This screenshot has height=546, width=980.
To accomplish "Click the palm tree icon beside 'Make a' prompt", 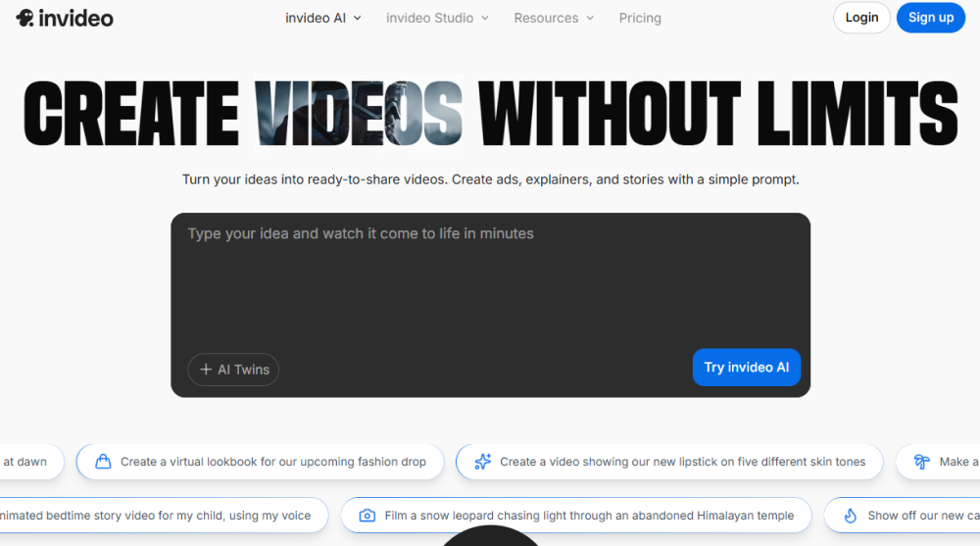I will click(x=922, y=462).
